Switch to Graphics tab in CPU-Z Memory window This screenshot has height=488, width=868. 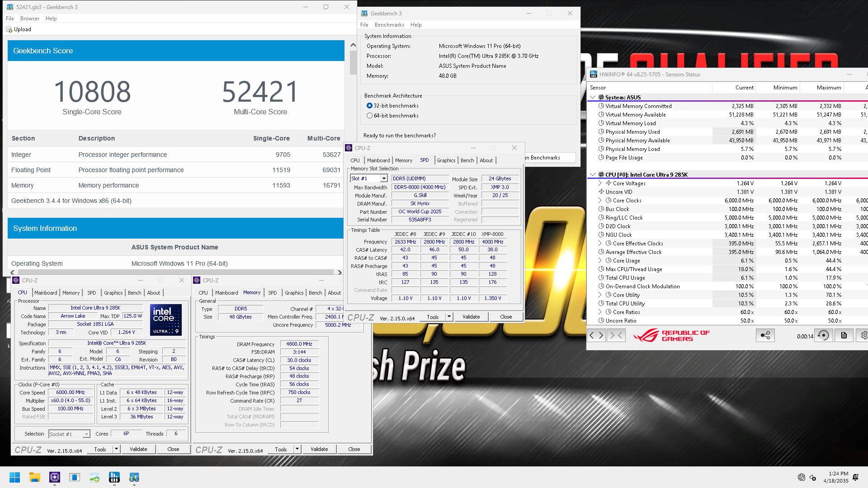click(294, 293)
